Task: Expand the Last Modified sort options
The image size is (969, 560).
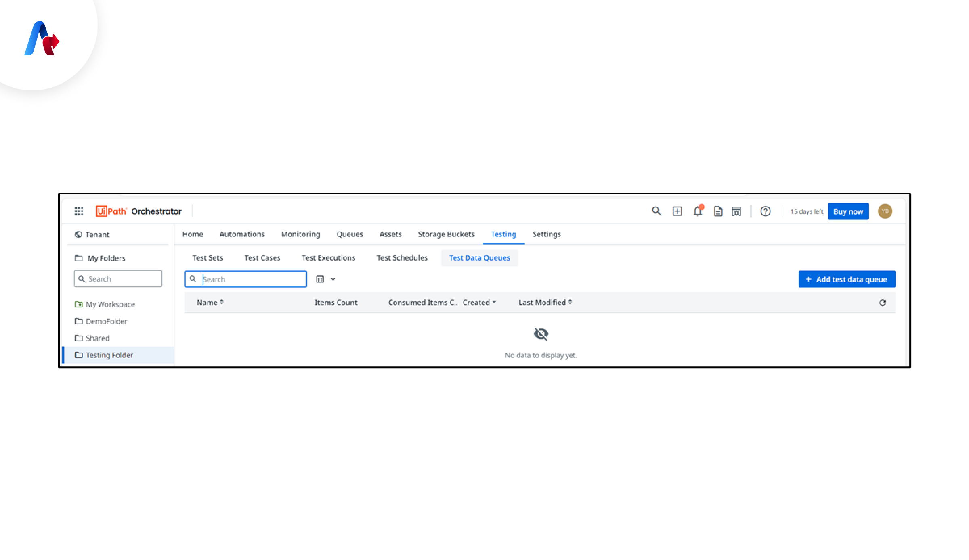Action: (570, 302)
